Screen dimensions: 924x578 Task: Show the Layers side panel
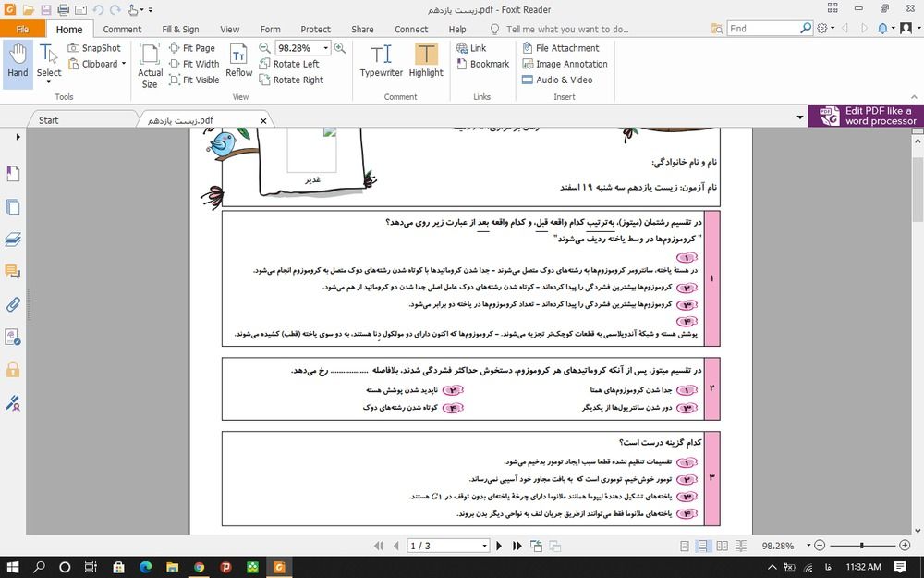point(13,239)
